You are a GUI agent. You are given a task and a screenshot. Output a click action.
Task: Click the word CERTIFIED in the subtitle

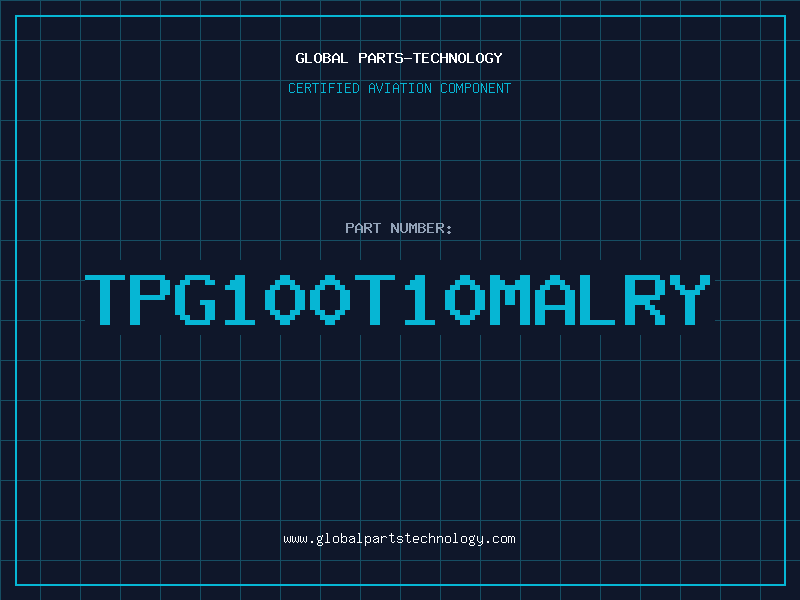324,88
